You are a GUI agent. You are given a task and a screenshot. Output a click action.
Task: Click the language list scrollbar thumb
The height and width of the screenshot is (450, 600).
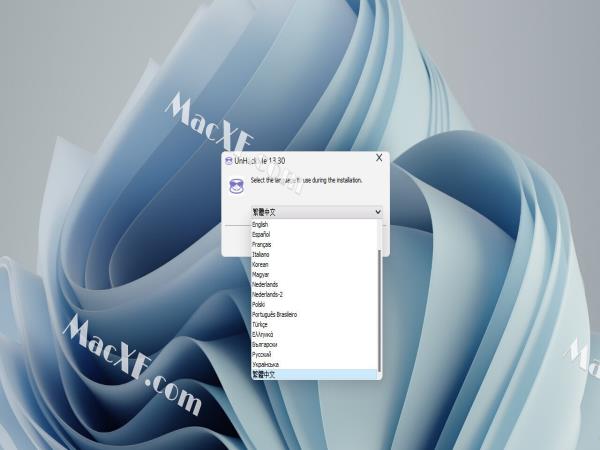pos(379,311)
